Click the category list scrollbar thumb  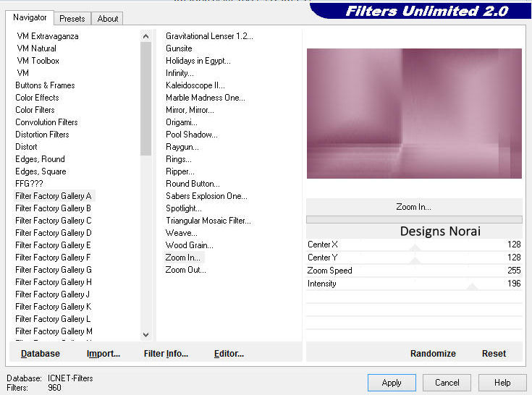pos(146,98)
